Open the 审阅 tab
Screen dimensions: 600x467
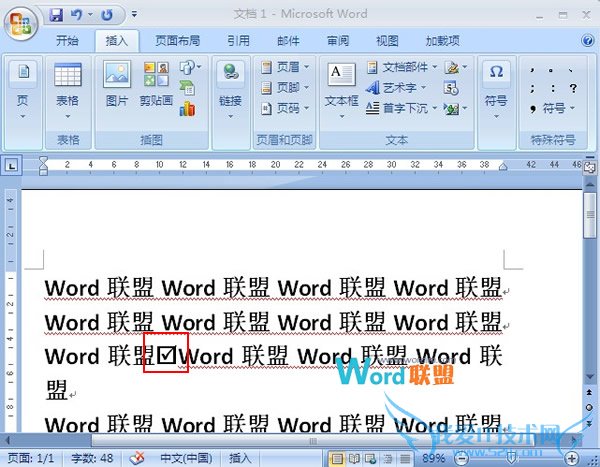(338, 41)
